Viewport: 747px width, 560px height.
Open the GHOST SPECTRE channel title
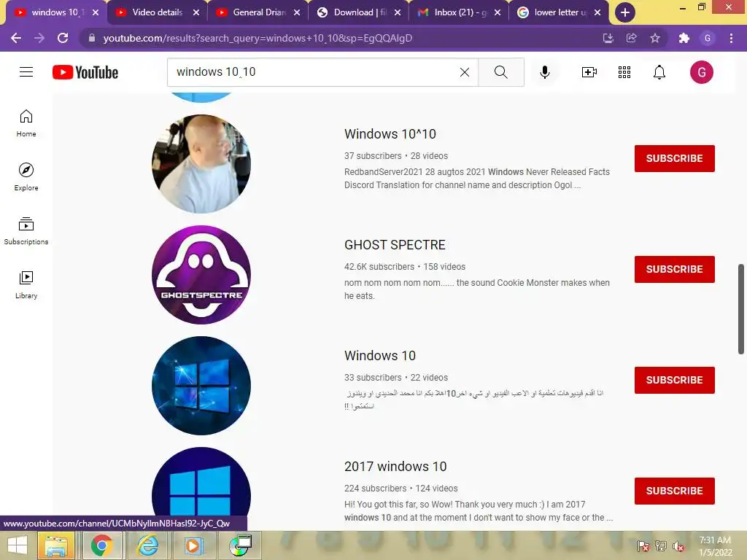click(x=395, y=245)
